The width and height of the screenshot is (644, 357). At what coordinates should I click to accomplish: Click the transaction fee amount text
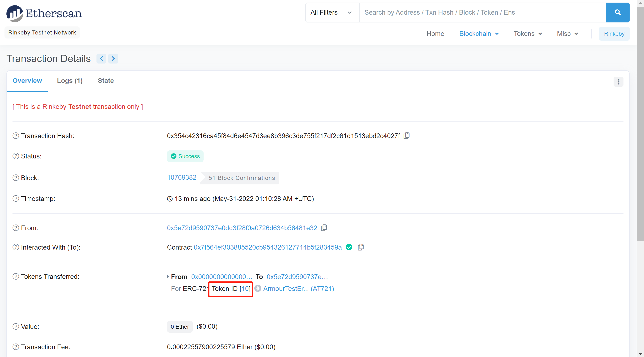tap(221, 347)
